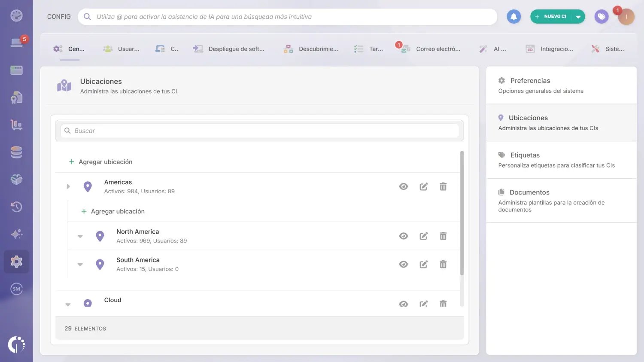Open the document reports icon in sidebar
This screenshot has width=644, height=362.
tap(16, 97)
